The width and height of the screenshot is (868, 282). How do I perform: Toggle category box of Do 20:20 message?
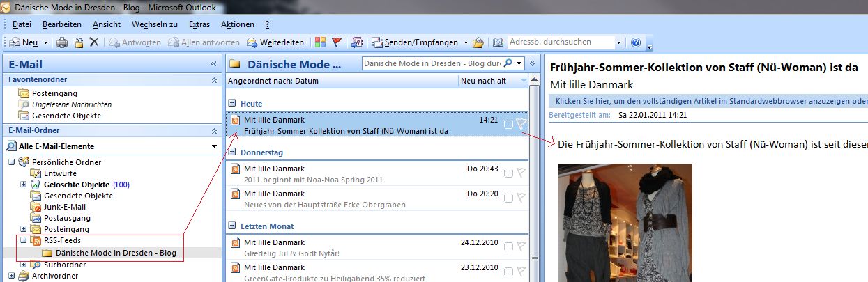point(508,198)
